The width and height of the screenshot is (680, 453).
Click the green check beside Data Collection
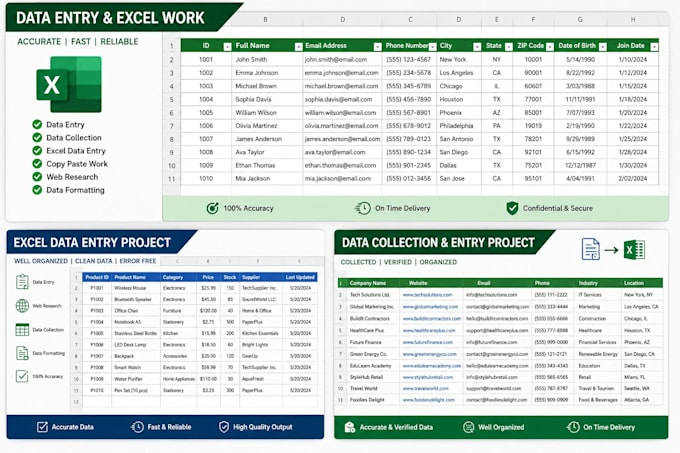click(x=37, y=137)
